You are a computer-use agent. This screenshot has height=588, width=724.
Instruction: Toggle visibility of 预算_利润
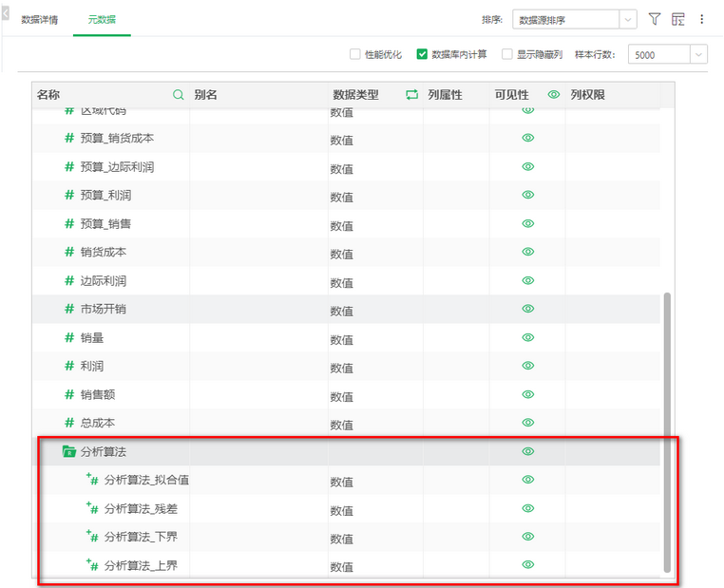click(x=527, y=195)
